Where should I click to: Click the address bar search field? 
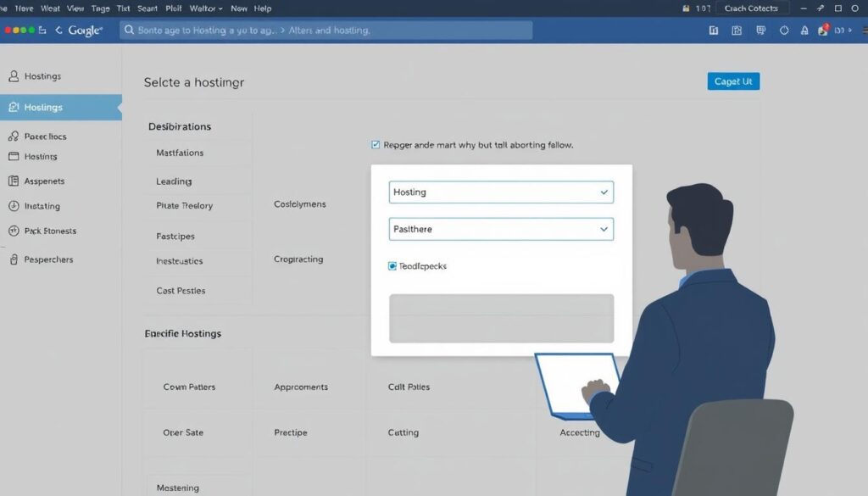326,30
